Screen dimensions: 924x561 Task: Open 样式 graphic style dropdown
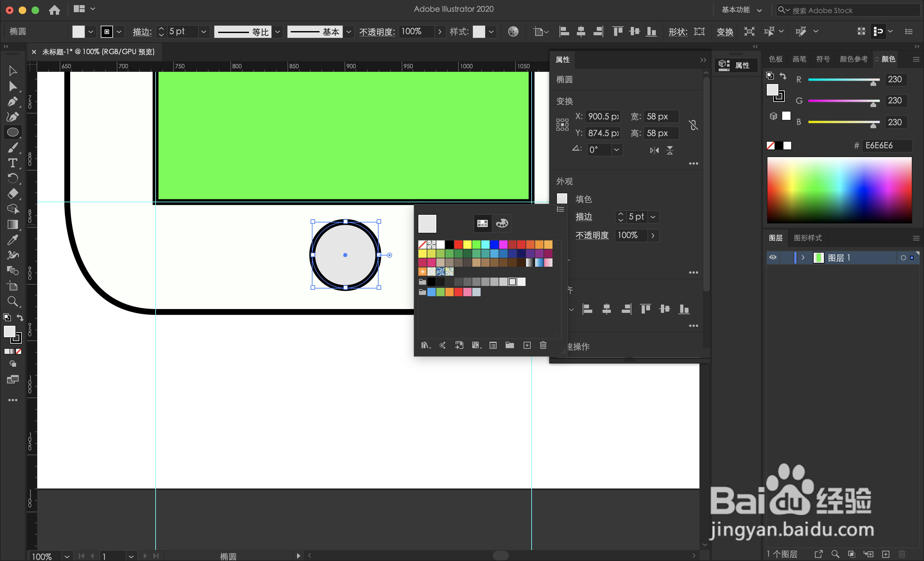tap(491, 31)
